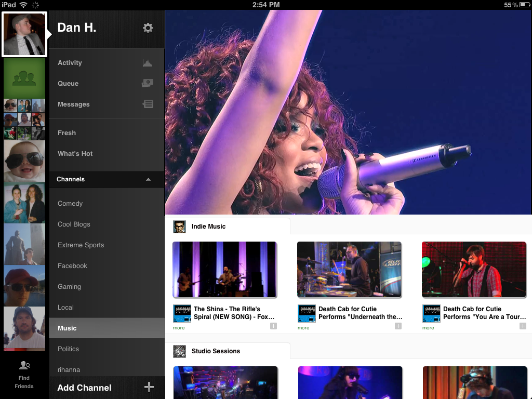532x399 pixels.
Task: Add "Underneath the..." video with plus icon
Action: pyautogui.click(x=398, y=326)
